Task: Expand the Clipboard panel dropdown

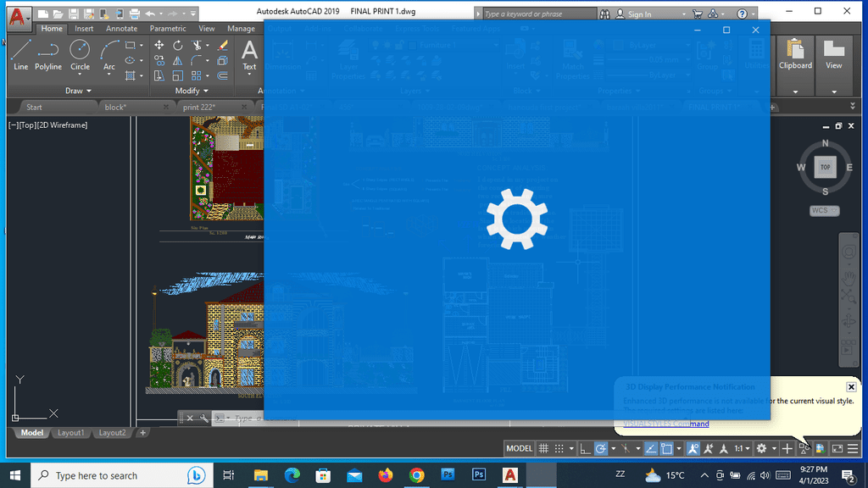Action: (795, 91)
